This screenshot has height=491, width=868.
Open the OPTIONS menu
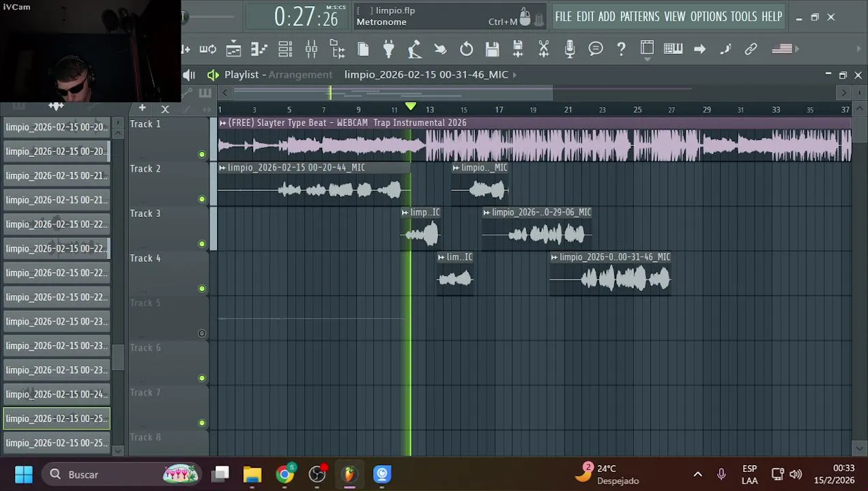pyautogui.click(x=708, y=16)
